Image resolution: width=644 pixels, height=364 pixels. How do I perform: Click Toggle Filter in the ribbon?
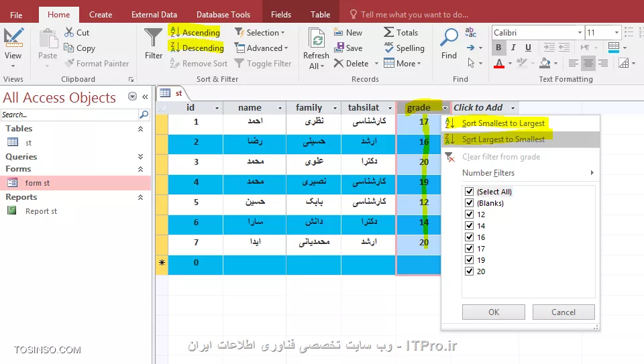263,64
